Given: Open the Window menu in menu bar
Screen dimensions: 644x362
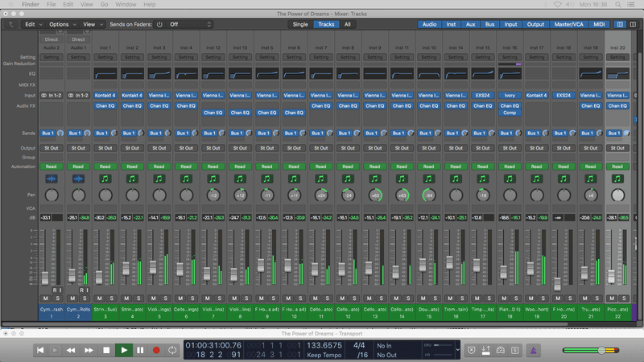Looking at the screenshot, I should pos(126,5).
